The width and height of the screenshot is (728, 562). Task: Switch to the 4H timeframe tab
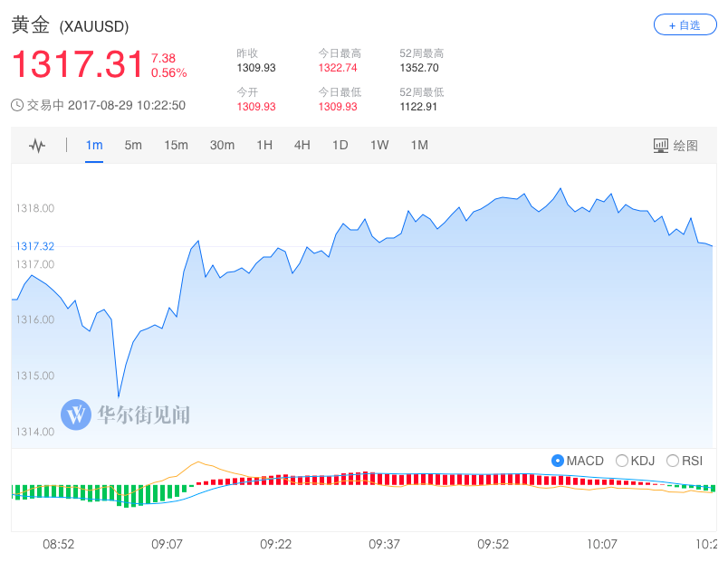(x=302, y=146)
